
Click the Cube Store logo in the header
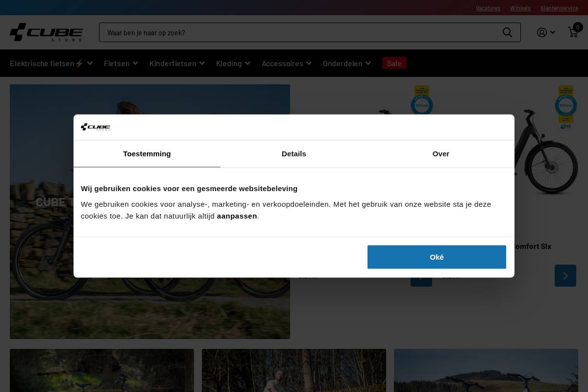pyautogui.click(x=46, y=32)
